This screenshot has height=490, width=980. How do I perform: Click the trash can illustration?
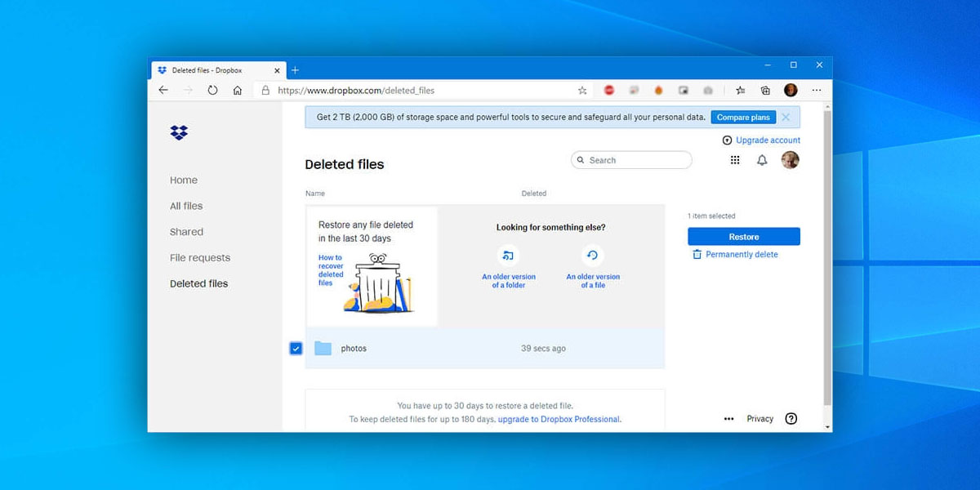click(x=377, y=283)
